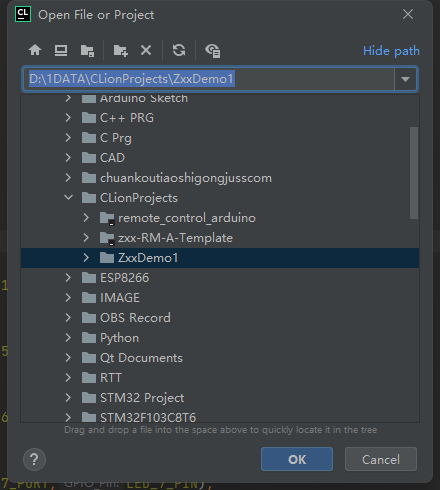Select the ZxxDemo1 folder row
The image size is (440, 490).
click(220, 258)
